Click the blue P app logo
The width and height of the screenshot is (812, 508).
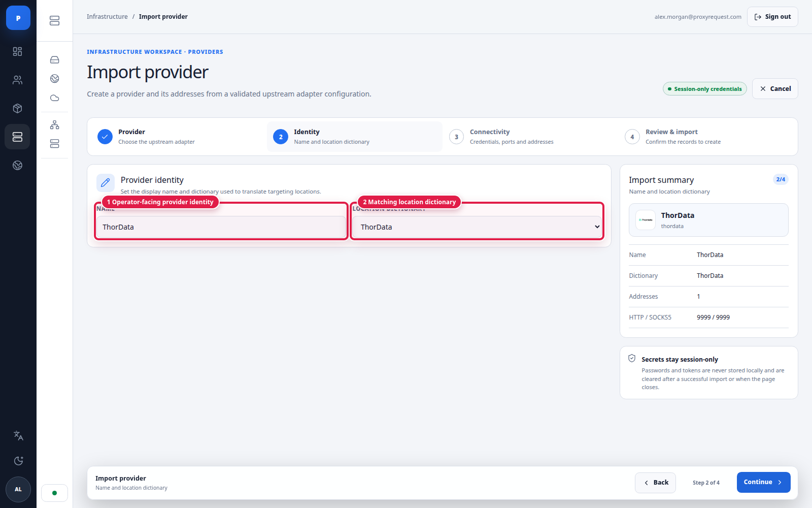pos(18,18)
